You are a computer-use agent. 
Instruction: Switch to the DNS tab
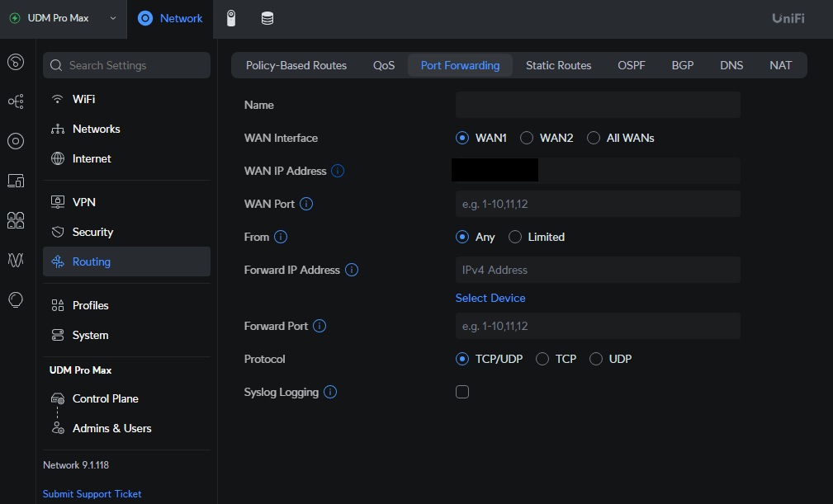point(731,65)
